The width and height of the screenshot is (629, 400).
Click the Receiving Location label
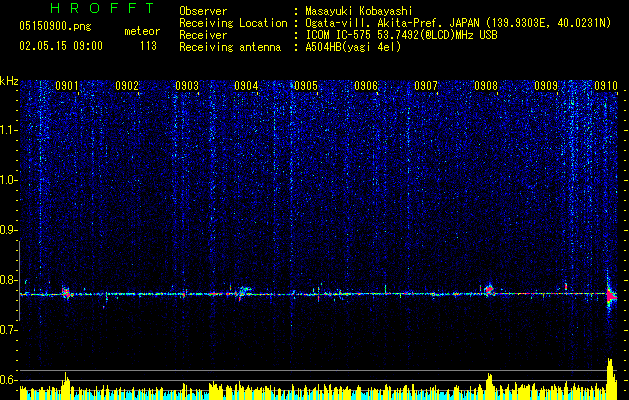(x=233, y=23)
